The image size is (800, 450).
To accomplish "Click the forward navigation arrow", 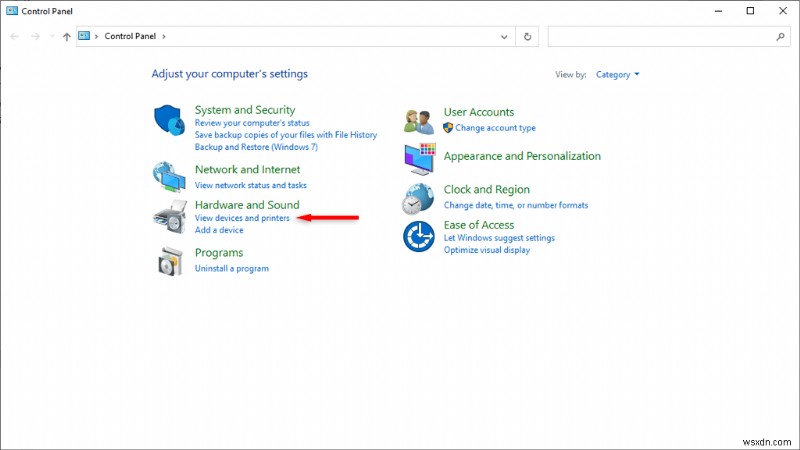I will click(35, 36).
